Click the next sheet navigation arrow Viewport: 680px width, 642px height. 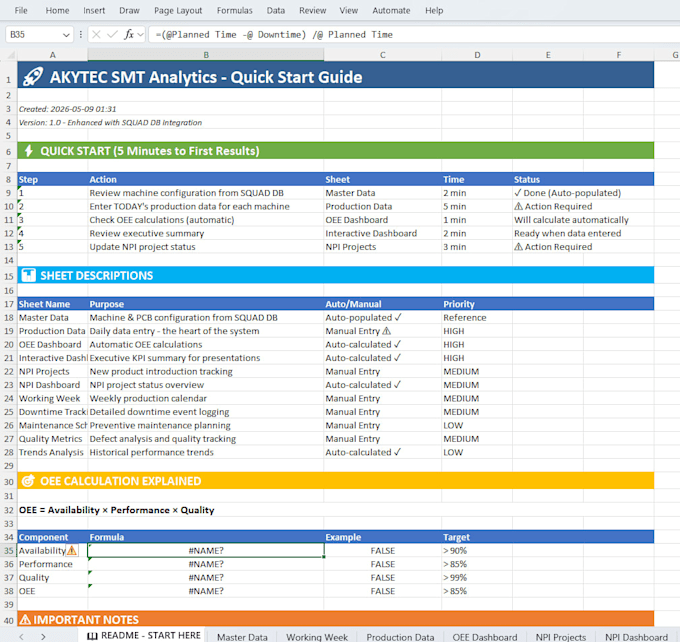click(43, 637)
